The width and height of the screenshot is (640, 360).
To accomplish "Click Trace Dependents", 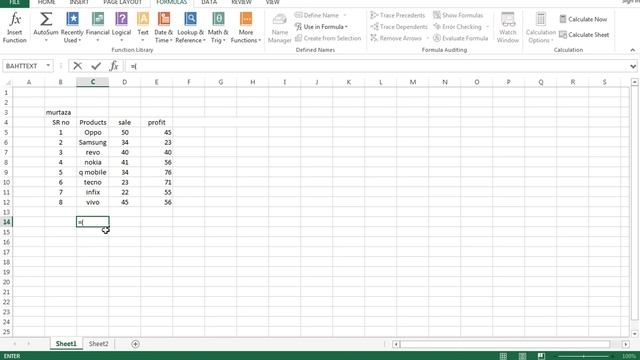I will 399,27.
